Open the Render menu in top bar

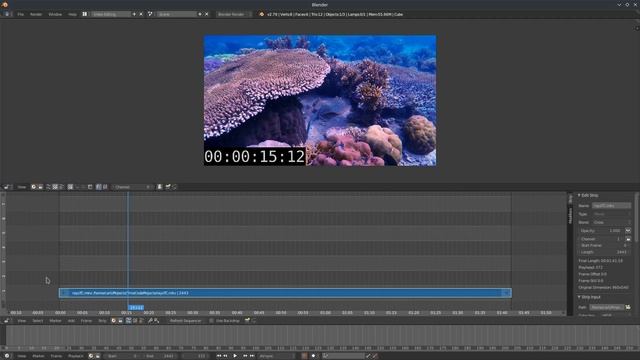(x=36, y=14)
